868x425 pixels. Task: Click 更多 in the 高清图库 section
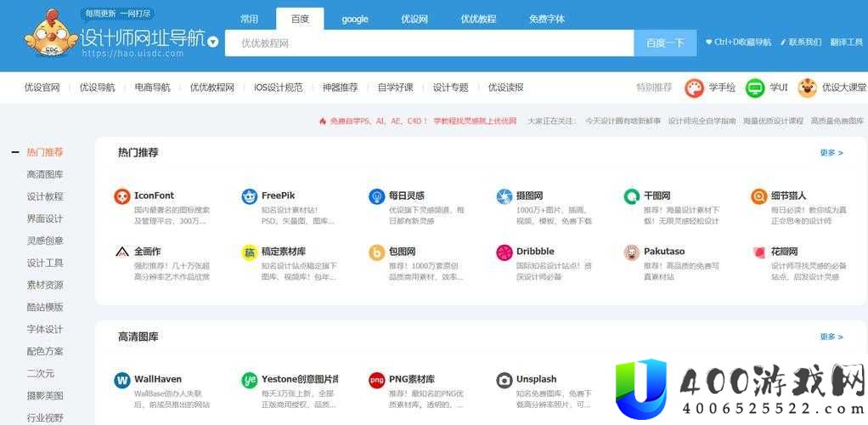coord(831,337)
